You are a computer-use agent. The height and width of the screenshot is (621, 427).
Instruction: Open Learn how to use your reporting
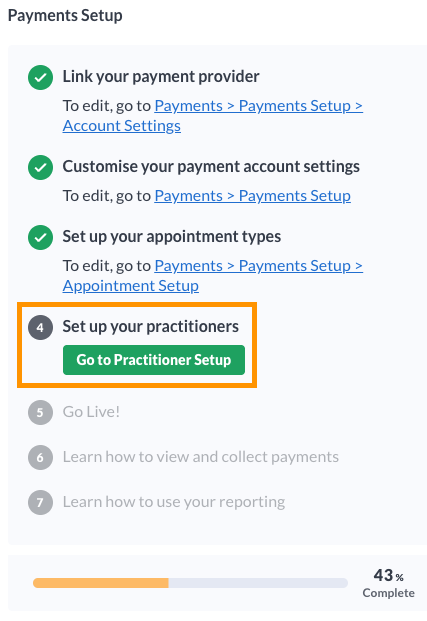pos(174,502)
